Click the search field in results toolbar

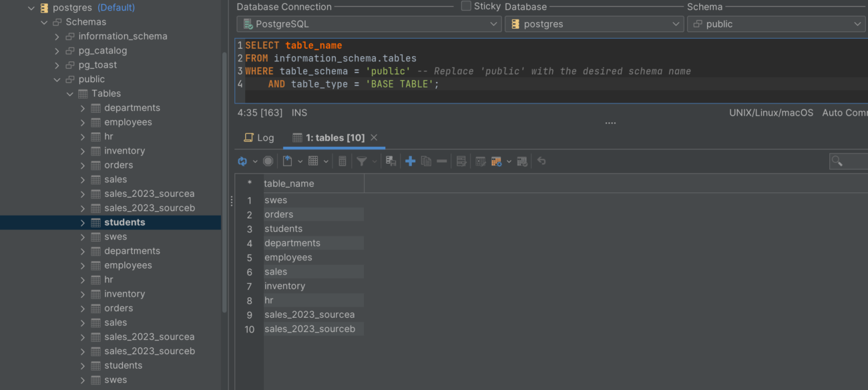click(x=855, y=161)
